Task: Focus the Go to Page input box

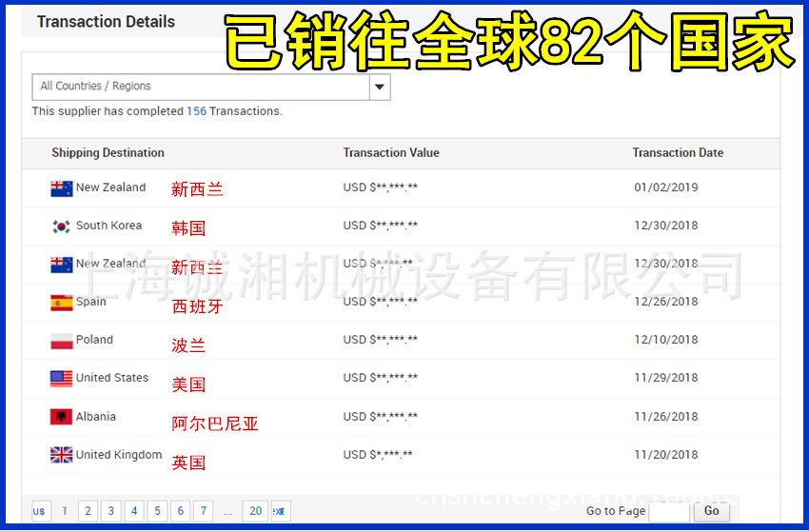Action: point(668,511)
